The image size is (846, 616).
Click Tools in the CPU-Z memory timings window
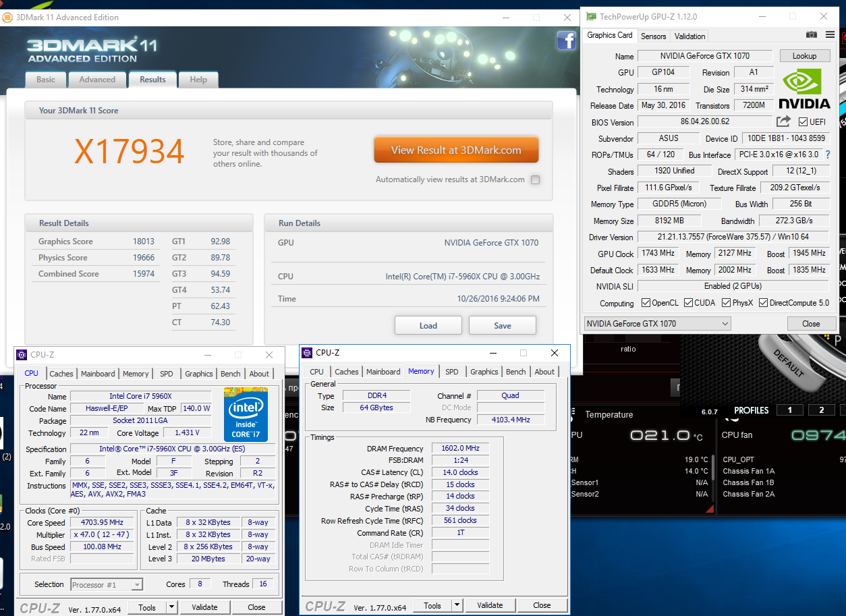tap(432, 605)
